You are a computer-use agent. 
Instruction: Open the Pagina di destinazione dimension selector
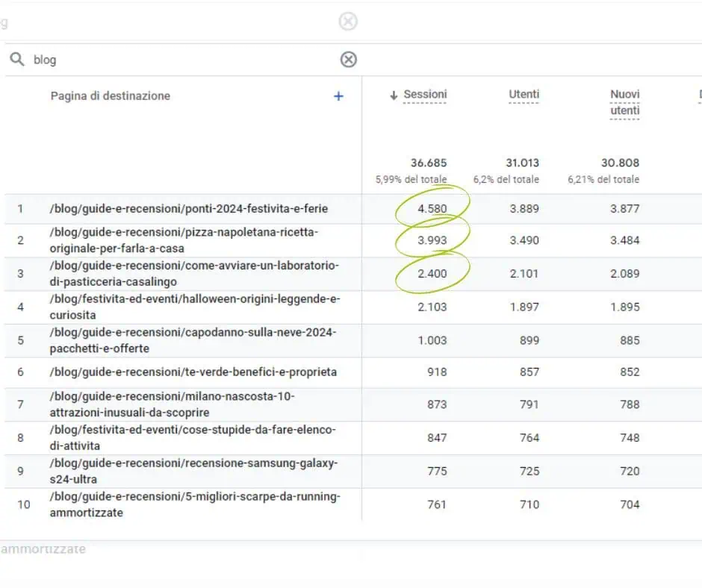pyautogui.click(x=110, y=96)
